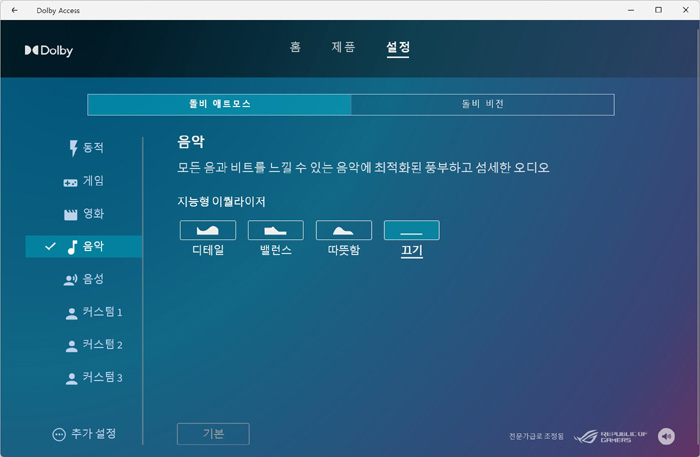Click the back arrow in title bar
700x457 pixels.
[15, 10]
